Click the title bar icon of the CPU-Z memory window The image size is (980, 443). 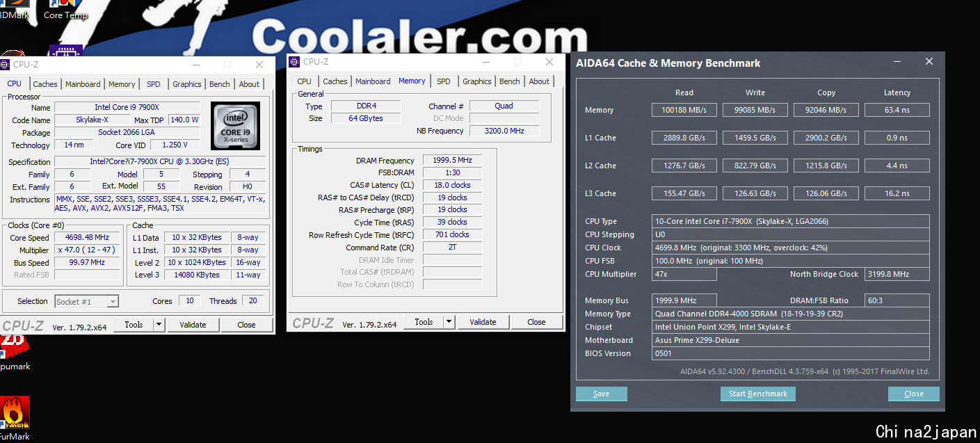295,62
